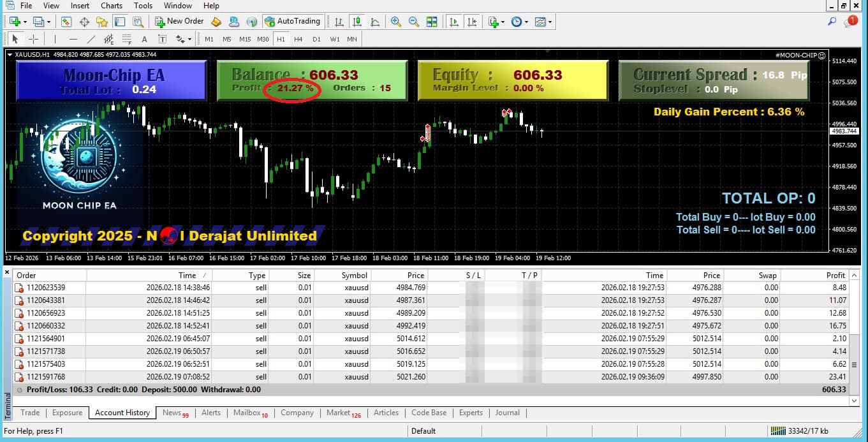This screenshot has height=442, width=868.
Task: Open the Strategy Tester
Action: coord(139,21)
